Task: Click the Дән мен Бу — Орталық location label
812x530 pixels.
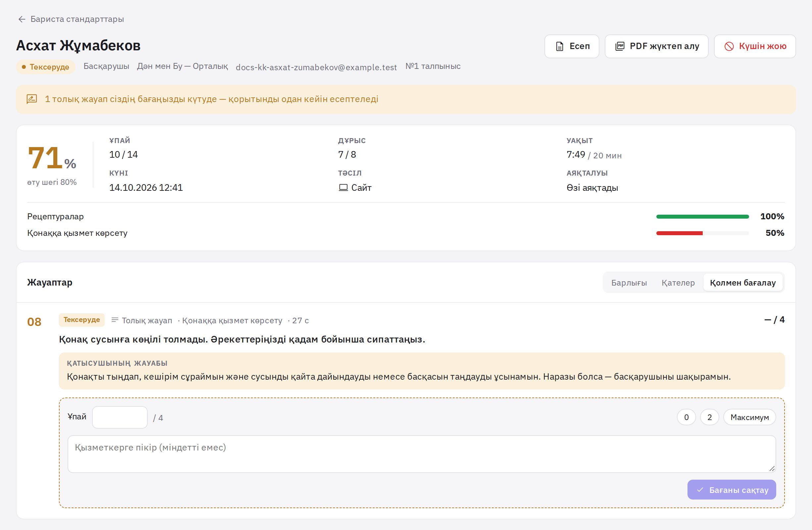Action: coord(182,66)
